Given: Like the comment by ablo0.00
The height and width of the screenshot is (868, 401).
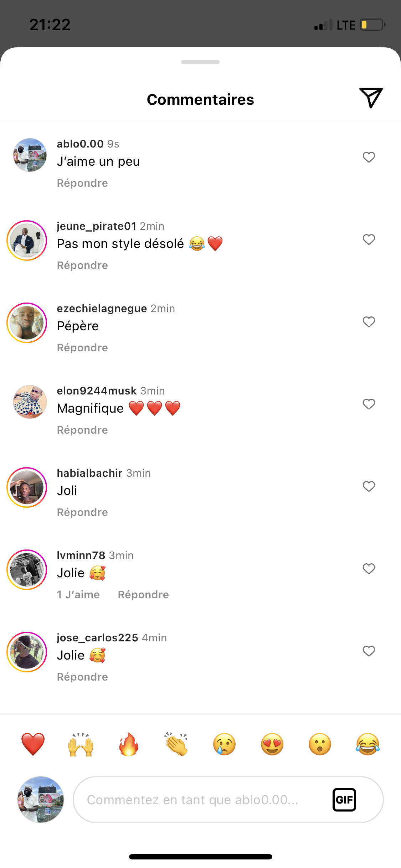Looking at the screenshot, I should pyautogui.click(x=369, y=157).
